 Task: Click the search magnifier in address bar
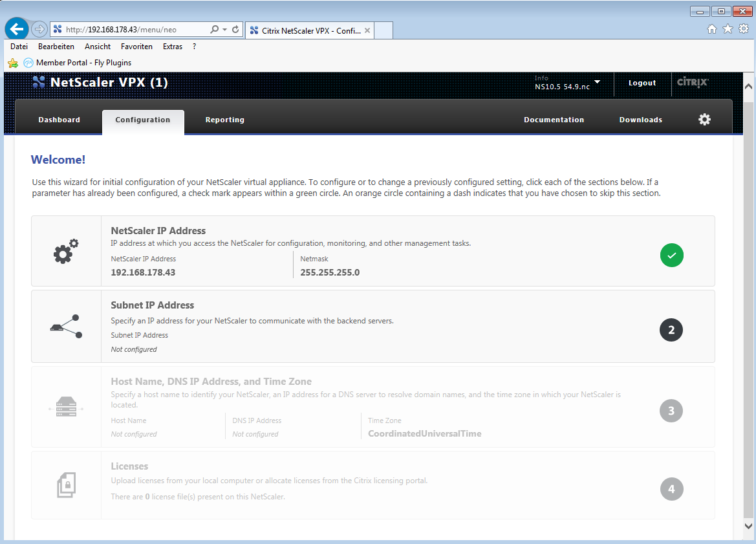click(x=215, y=29)
